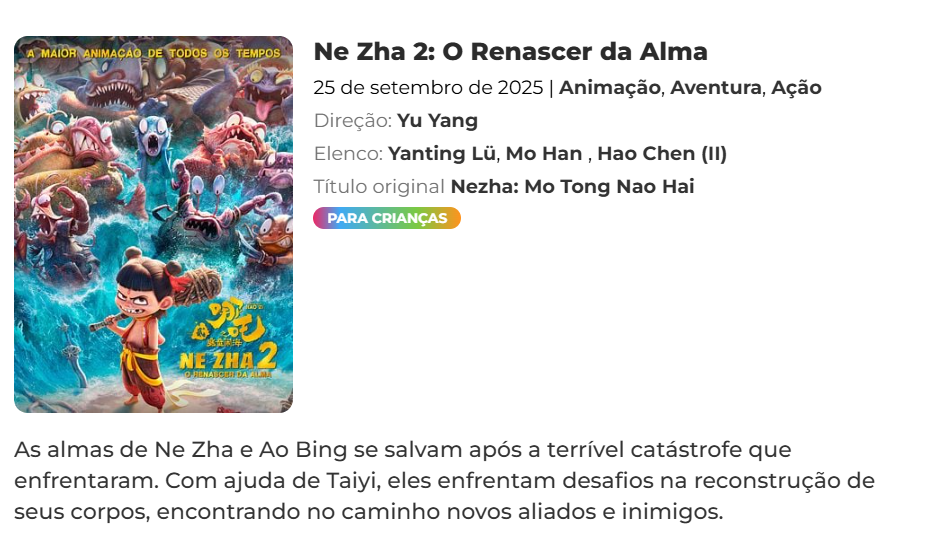Screen dimensions: 933x546
Task: Click the poster tagline A Maior Animação de Todos os Tempos
Action: (154, 53)
